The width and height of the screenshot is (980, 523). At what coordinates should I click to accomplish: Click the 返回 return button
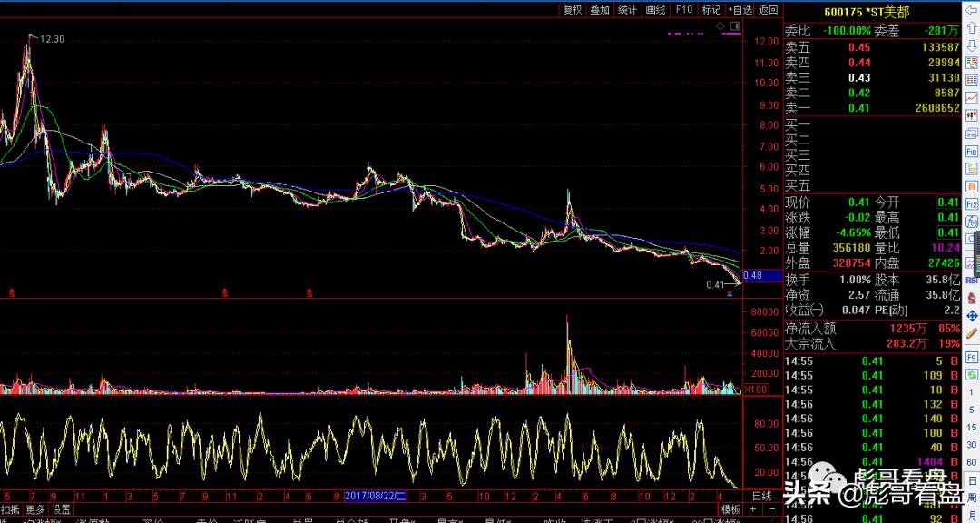click(769, 9)
